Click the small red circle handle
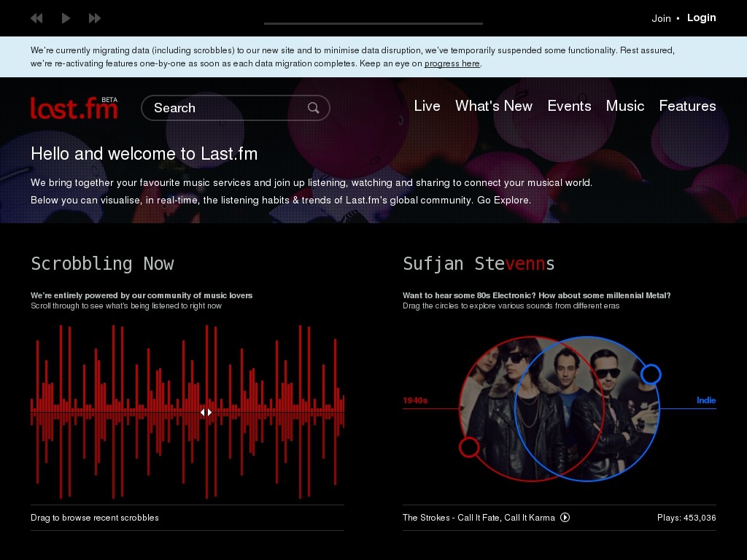 [x=469, y=447]
